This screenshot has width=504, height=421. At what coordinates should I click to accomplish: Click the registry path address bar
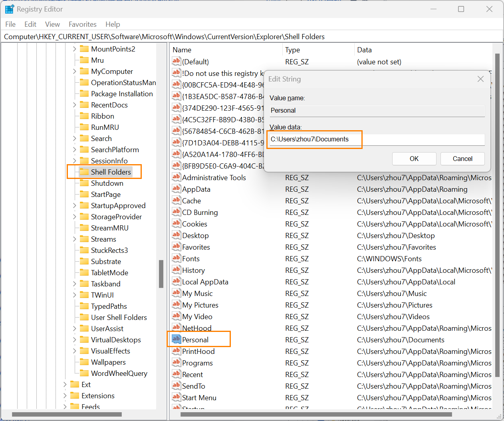pos(252,37)
